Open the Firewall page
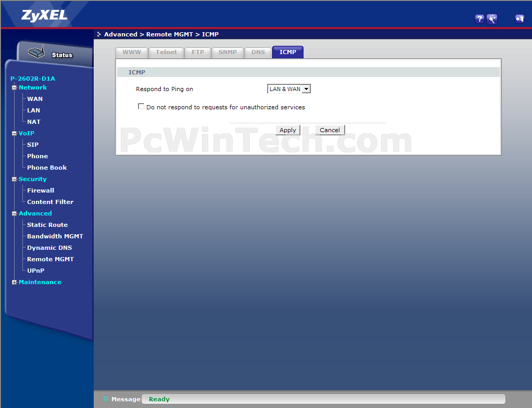Screen dimensions: 532x408 pos(41,190)
